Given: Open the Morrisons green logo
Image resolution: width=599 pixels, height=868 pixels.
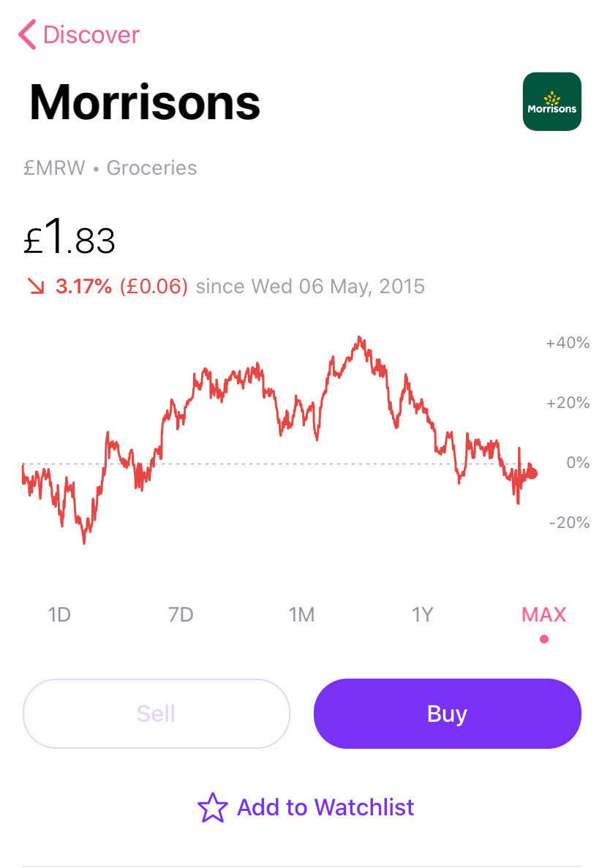Looking at the screenshot, I should [552, 102].
